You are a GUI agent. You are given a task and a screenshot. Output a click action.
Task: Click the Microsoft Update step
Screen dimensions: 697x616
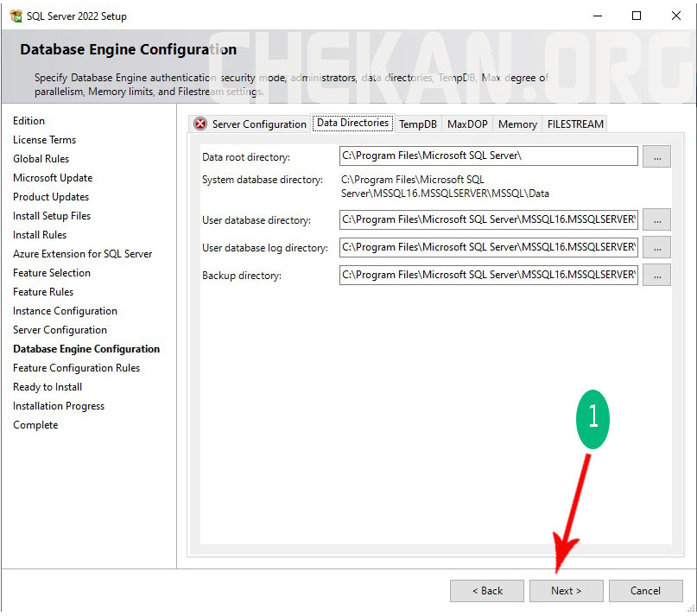click(53, 178)
